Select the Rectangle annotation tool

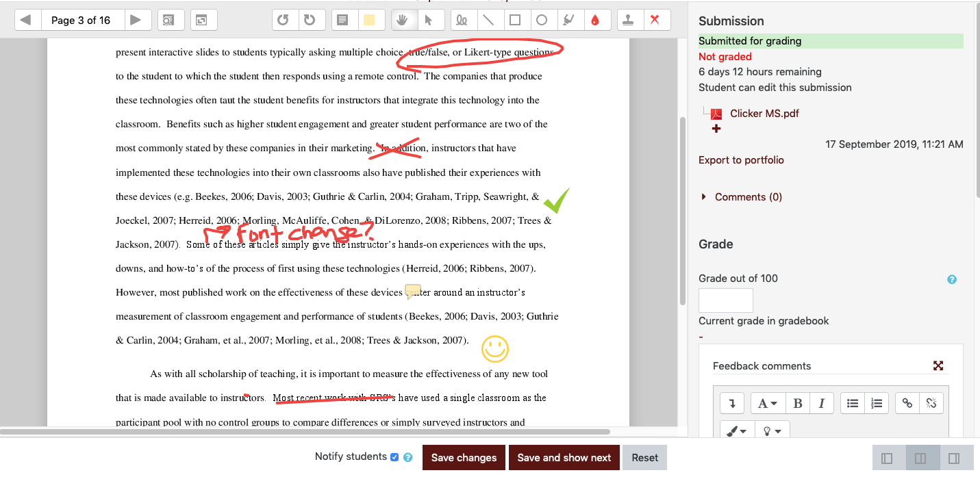tap(516, 20)
